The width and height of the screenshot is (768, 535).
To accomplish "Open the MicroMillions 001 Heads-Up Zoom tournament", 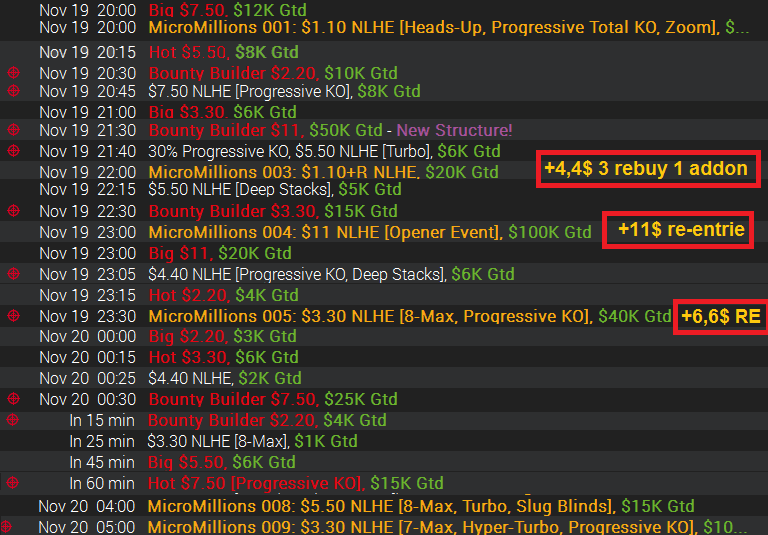I will [x=384, y=27].
